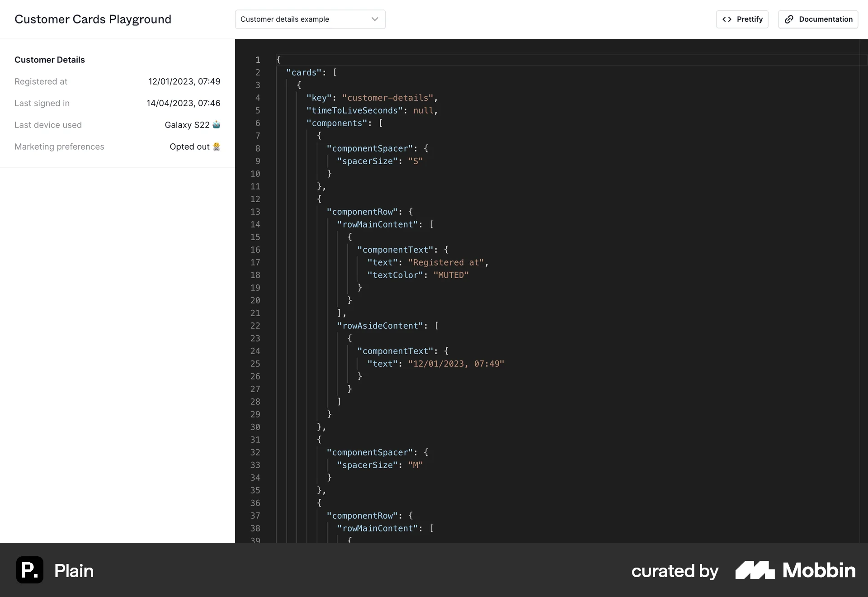Click the Opted out text value

tap(190, 147)
